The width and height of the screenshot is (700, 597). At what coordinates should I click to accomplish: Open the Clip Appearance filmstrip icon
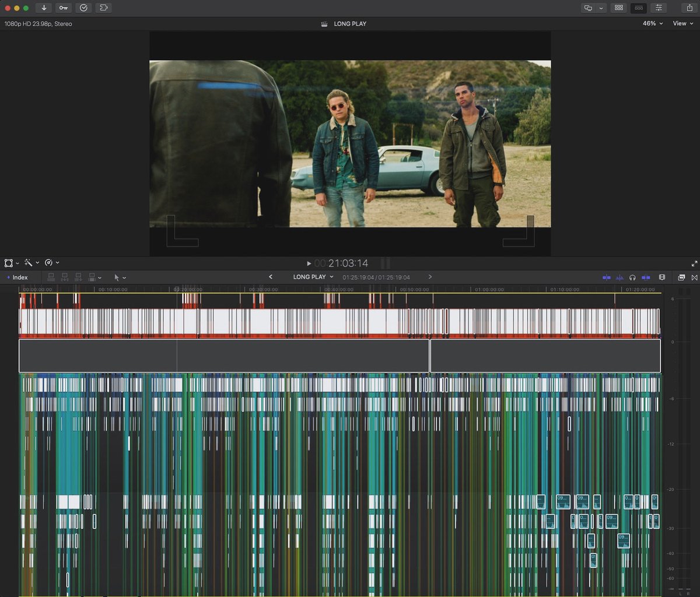click(662, 278)
